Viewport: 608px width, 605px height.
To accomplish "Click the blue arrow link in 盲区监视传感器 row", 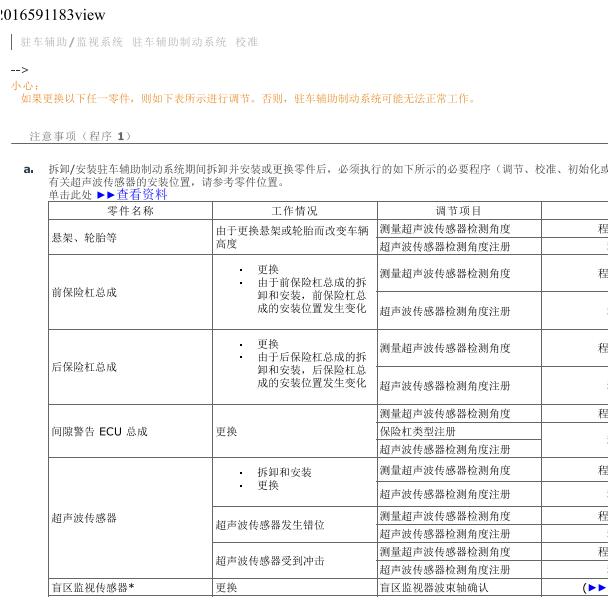I will [x=597, y=588].
